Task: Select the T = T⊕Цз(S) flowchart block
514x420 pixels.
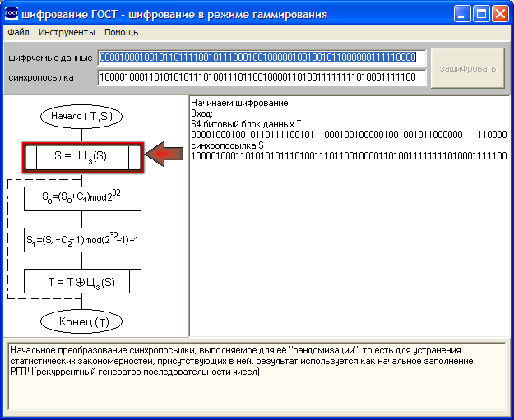Action: 82,281
